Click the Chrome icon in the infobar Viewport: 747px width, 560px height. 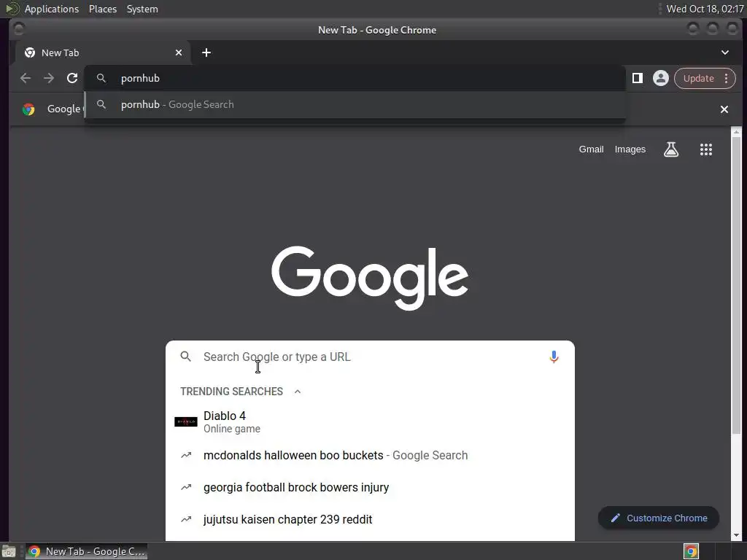coord(28,109)
